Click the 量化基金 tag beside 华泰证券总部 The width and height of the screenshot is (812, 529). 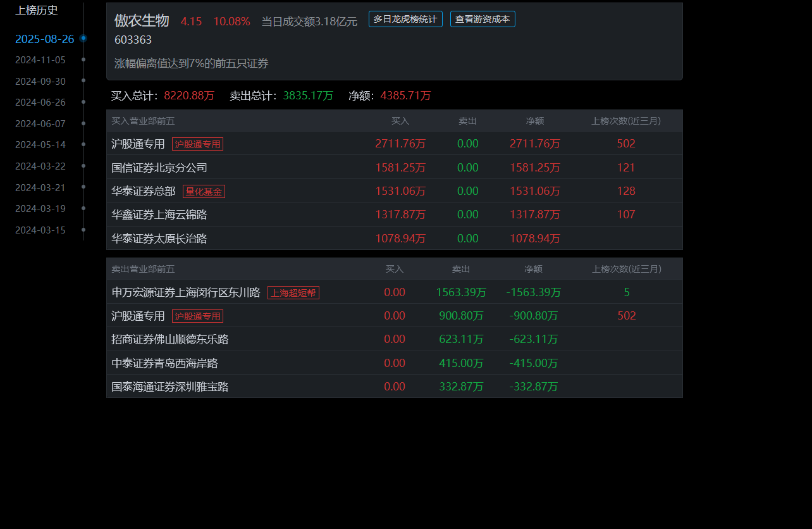coord(204,191)
